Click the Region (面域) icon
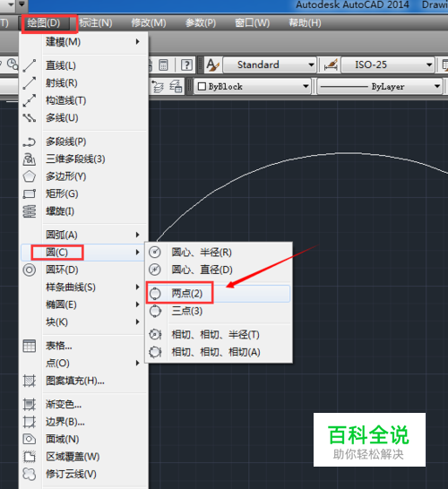The height and width of the screenshot is (489, 448). click(30, 440)
